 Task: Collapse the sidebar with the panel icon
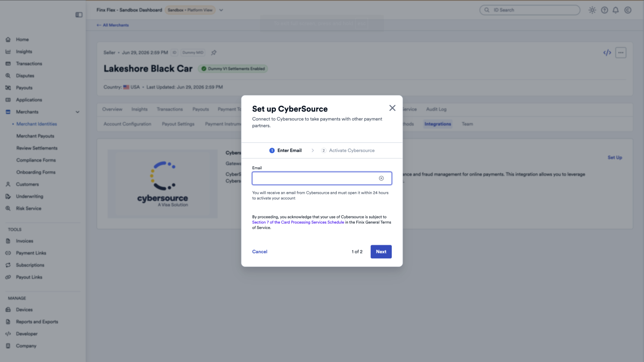click(79, 15)
